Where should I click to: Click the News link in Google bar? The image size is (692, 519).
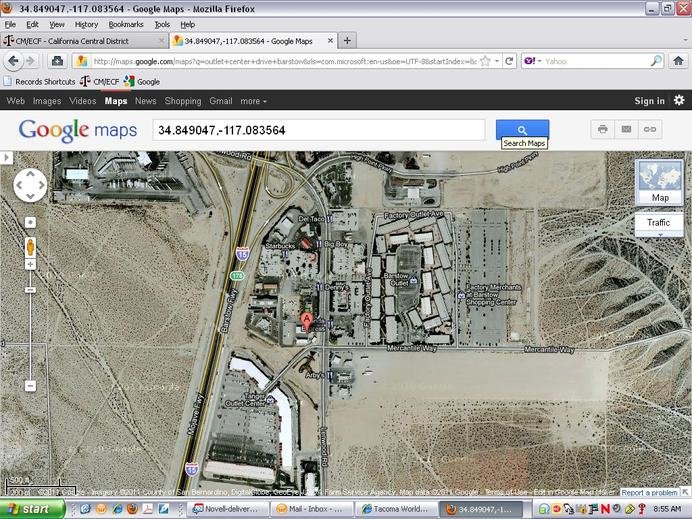click(146, 101)
